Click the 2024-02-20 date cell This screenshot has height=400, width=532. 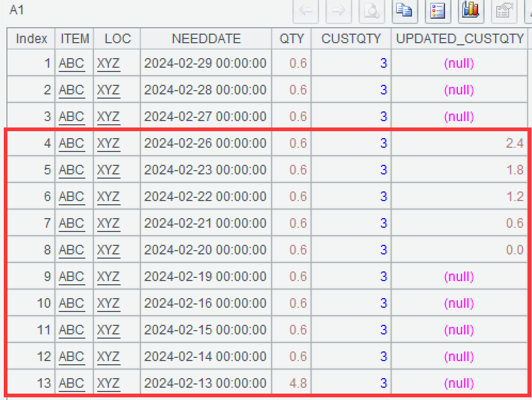click(205, 250)
